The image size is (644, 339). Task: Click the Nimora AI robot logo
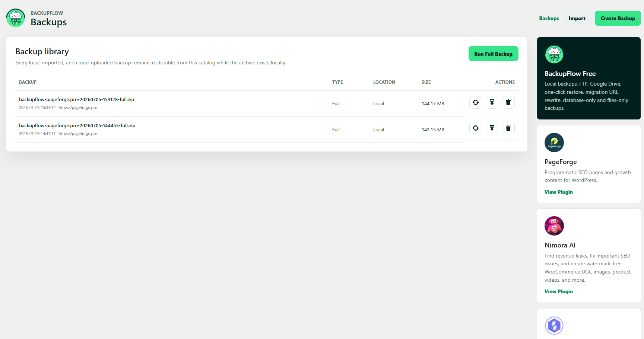point(554,226)
